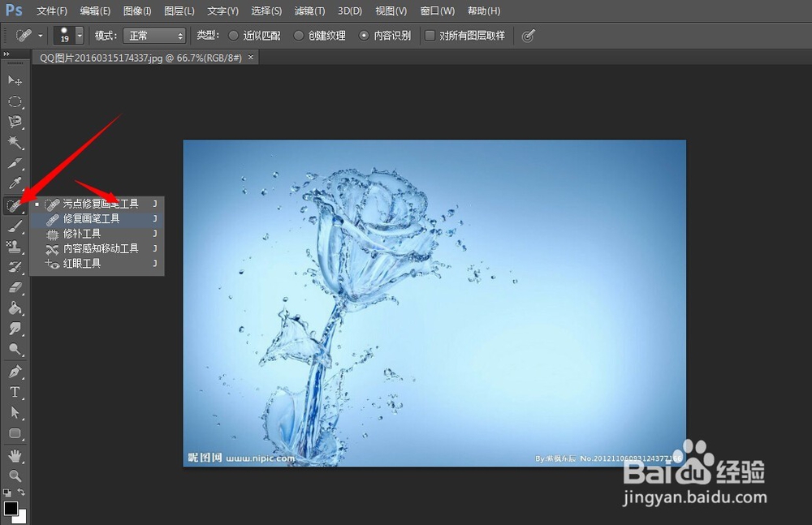812x525 pixels.
Task: Select the Pen tool
Action: [x=15, y=372]
